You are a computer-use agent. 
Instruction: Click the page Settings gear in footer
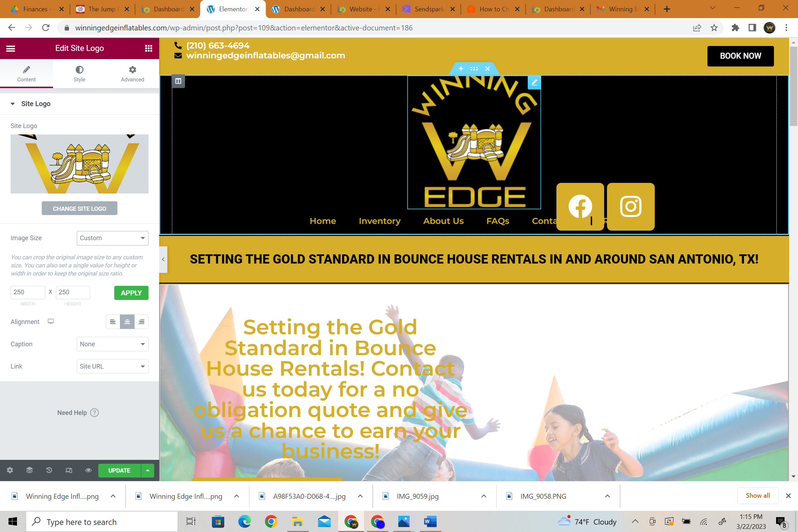(x=10, y=470)
